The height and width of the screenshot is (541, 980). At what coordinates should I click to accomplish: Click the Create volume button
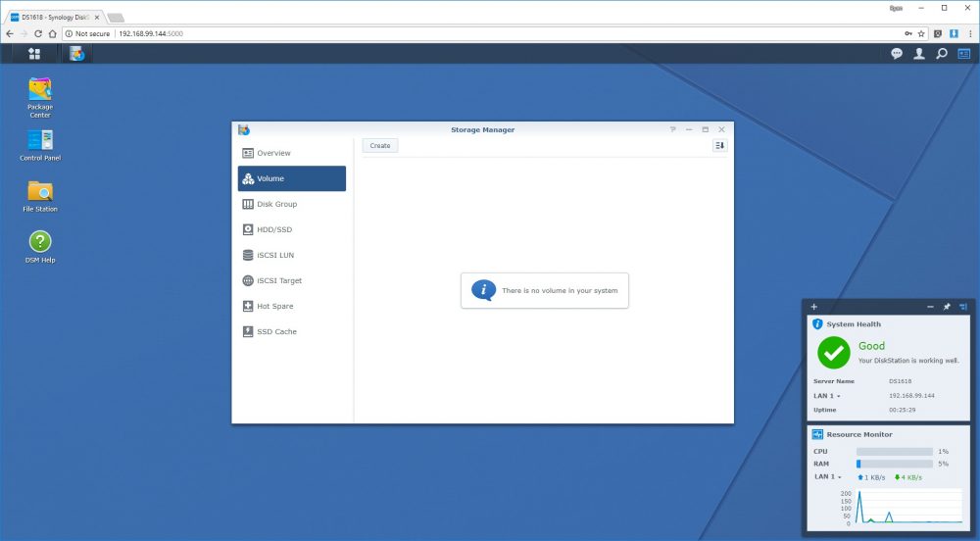pyautogui.click(x=380, y=146)
